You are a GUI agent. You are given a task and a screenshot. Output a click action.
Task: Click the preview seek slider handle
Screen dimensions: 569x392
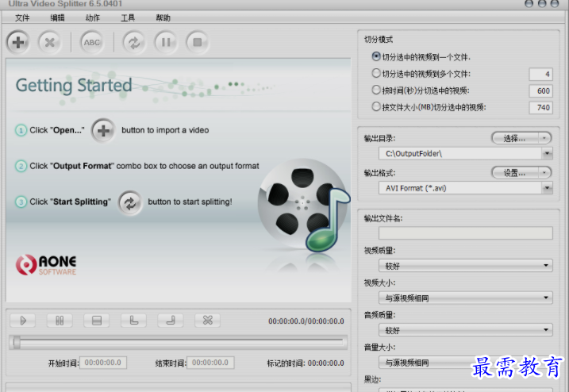[x=17, y=342]
